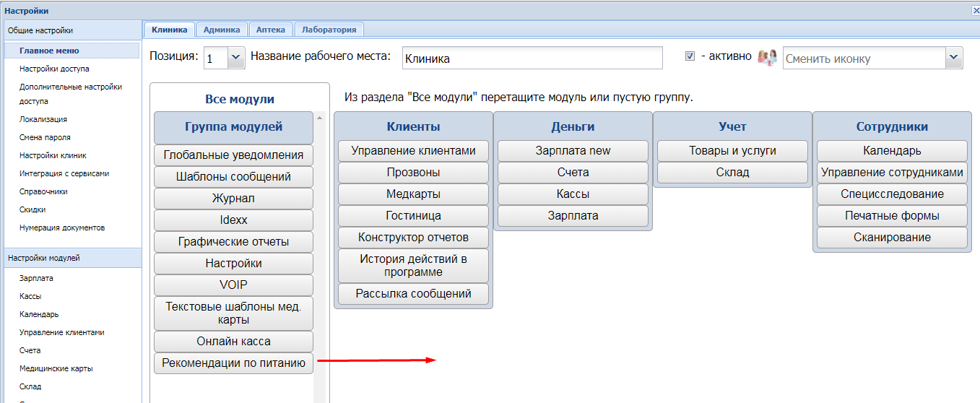
Task: Click the Рекомендации по питанию module
Action: 233,363
